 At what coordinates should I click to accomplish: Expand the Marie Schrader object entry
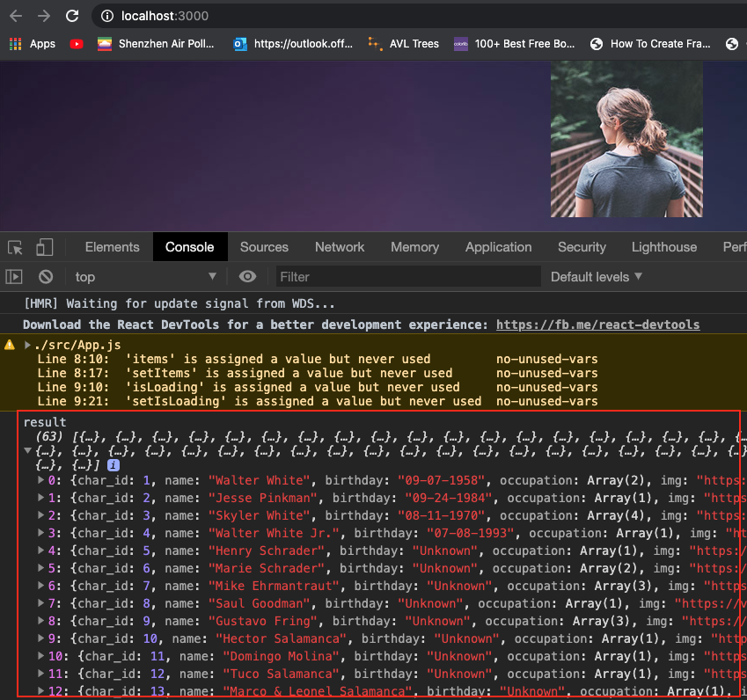pyautogui.click(x=41, y=568)
